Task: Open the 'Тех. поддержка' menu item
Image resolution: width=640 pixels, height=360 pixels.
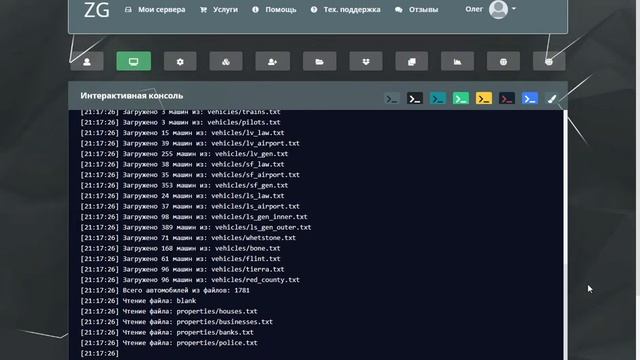Action: click(x=346, y=9)
